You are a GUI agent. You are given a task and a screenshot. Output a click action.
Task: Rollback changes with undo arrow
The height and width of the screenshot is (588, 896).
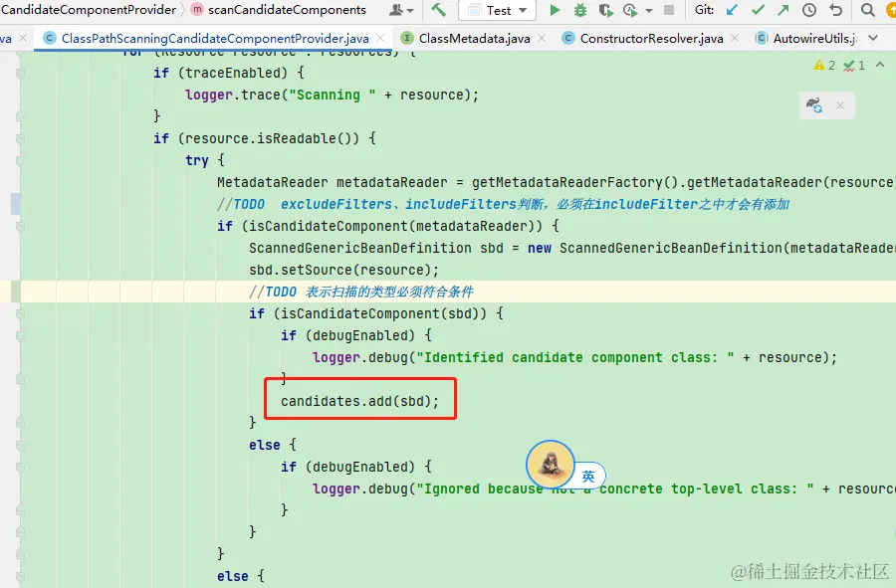835,10
